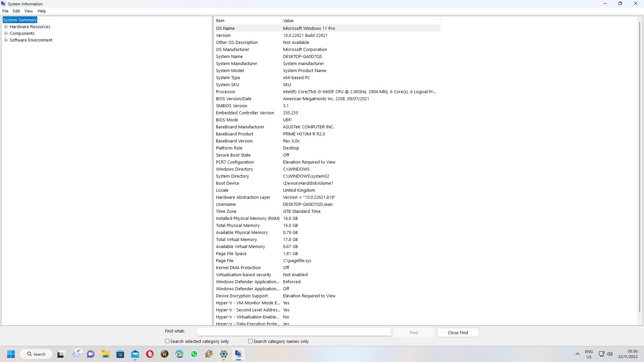Open Mail app from taskbar

pos(135,354)
